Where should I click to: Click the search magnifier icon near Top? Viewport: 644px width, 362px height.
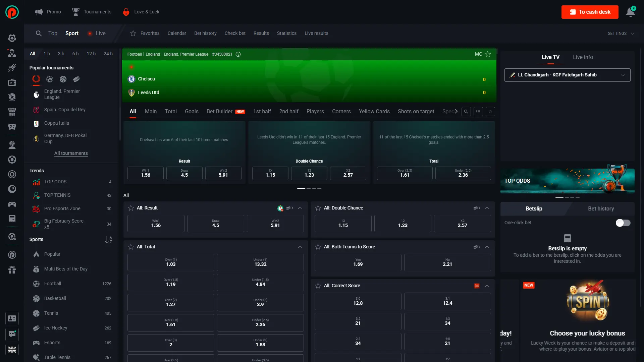(39, 34)
